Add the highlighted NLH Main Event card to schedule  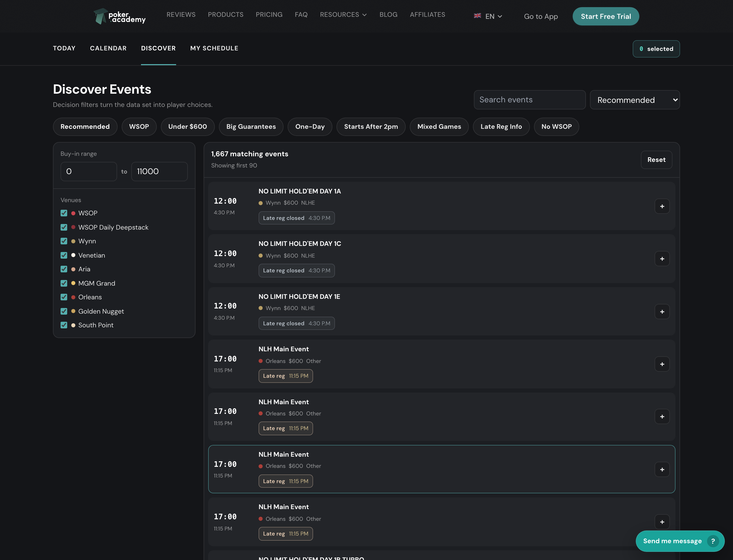(662, 469)
